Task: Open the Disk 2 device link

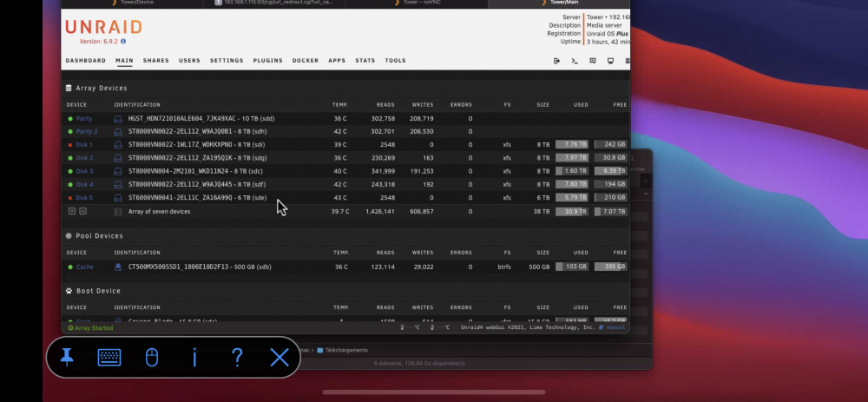Action: point(84,158)
